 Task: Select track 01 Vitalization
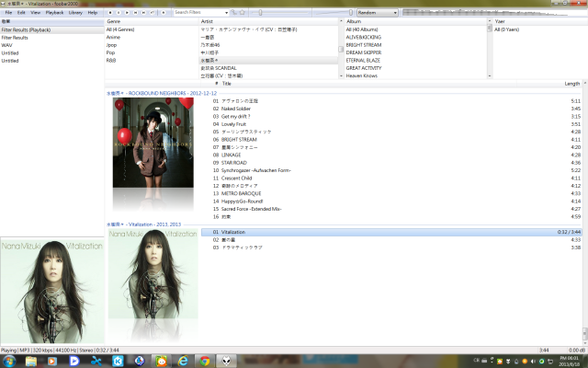pos(391,232)
